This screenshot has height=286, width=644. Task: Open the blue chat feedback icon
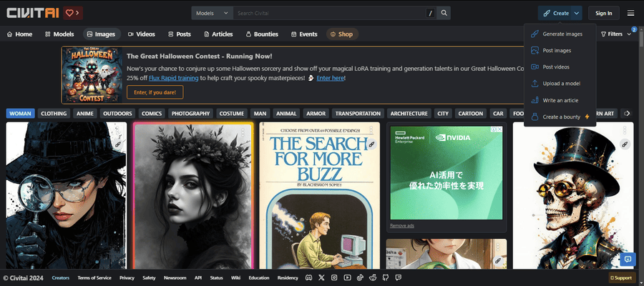[628, 260]
